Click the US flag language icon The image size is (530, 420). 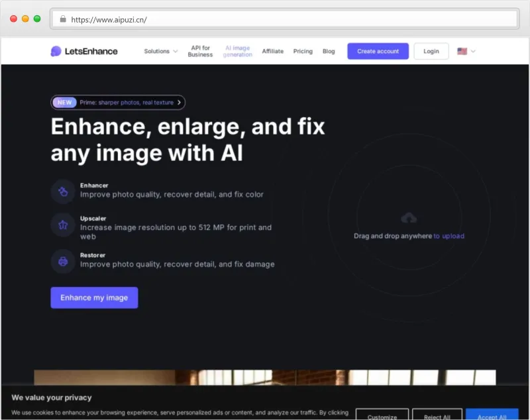[x=462, y=52]
